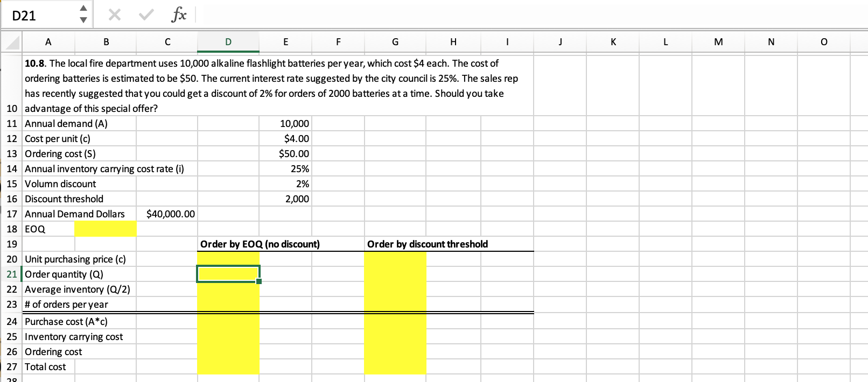The height and width of the screenshot is (382, 868).
Task: Click the $50.00 ordering cost value
Action: coord(294,154)
